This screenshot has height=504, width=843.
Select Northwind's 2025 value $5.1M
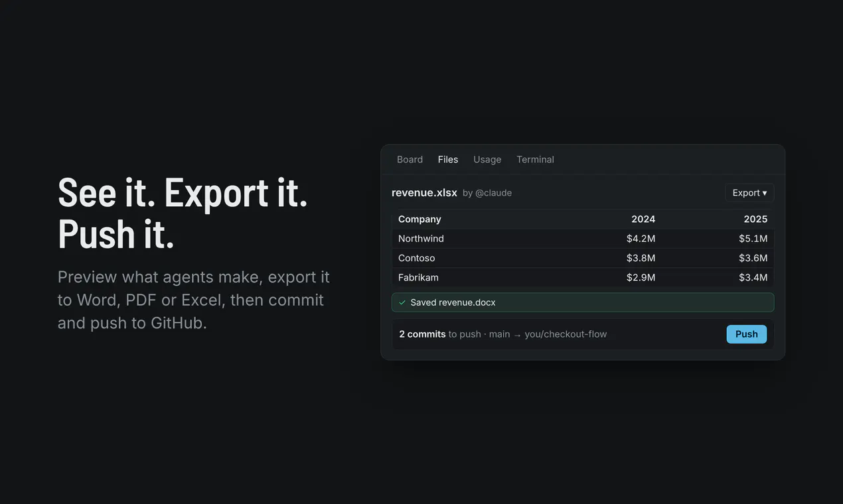753,239
